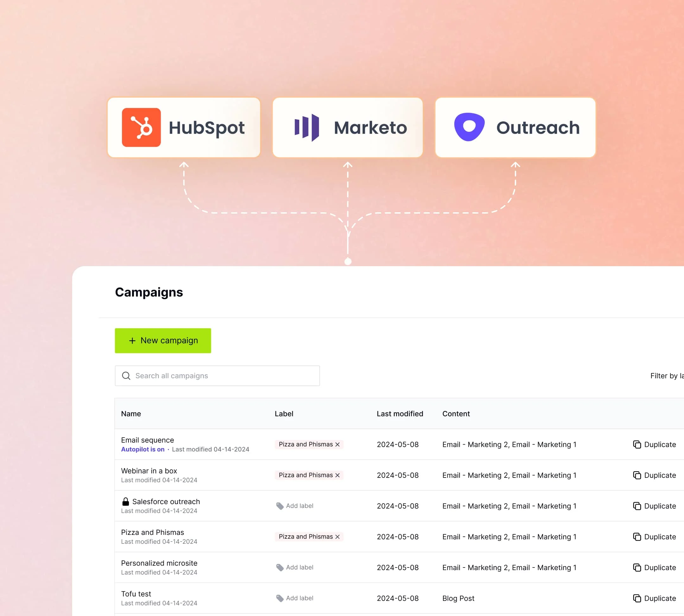Remove label from Webinar in a box
This screenshot has height=616, width=684.
tap(337, 475)
